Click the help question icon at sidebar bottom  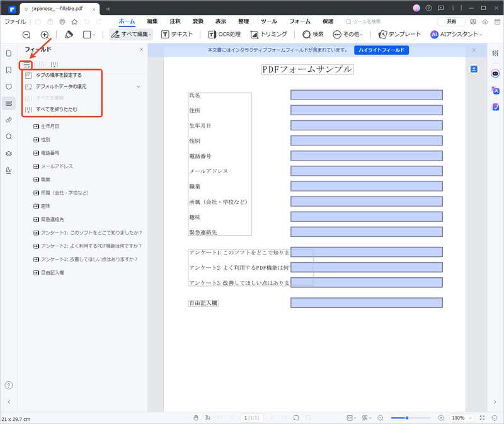click(x=9, y=385)
